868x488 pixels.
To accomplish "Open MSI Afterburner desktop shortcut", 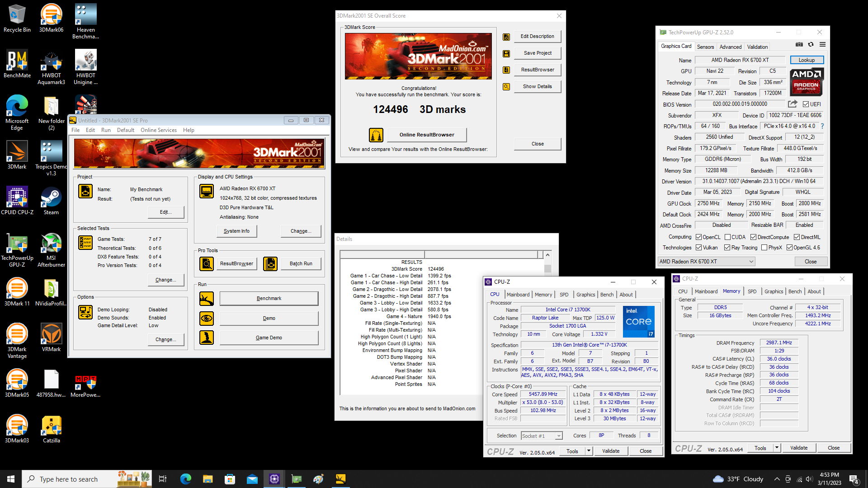I will click(x=51, y=249).
